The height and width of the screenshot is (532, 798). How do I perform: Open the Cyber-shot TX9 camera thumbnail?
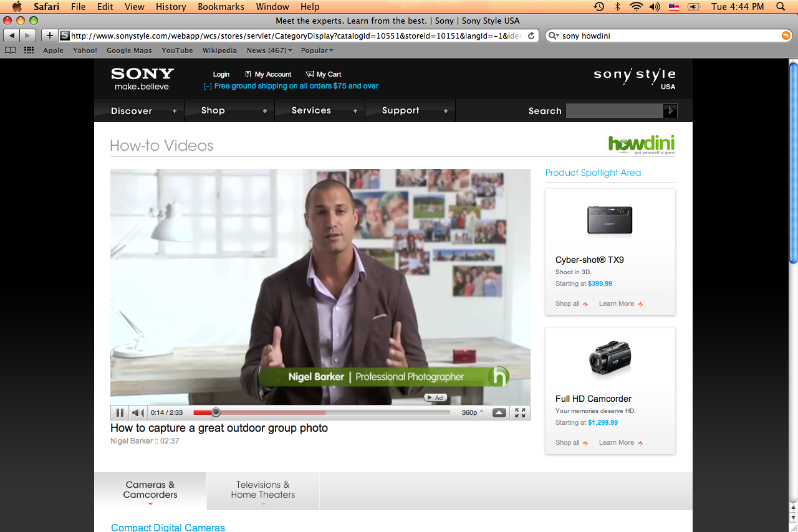point(610,221)
